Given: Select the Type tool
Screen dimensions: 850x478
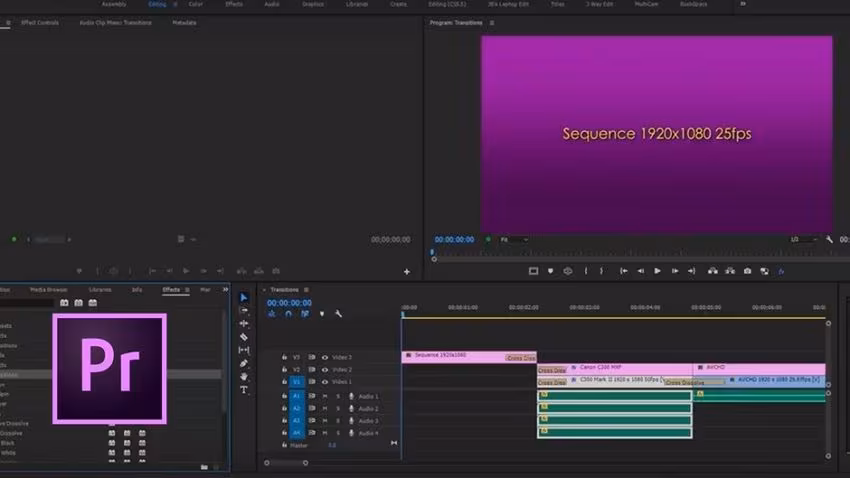Looking at the screenshot, I should pos(243,390).
